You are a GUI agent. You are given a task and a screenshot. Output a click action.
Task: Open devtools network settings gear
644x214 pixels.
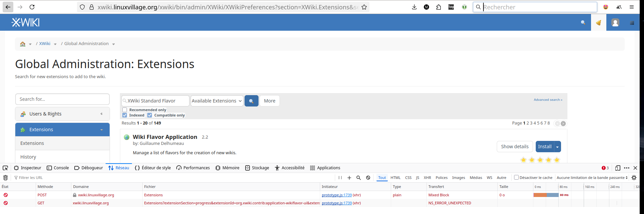coord(634,178)
